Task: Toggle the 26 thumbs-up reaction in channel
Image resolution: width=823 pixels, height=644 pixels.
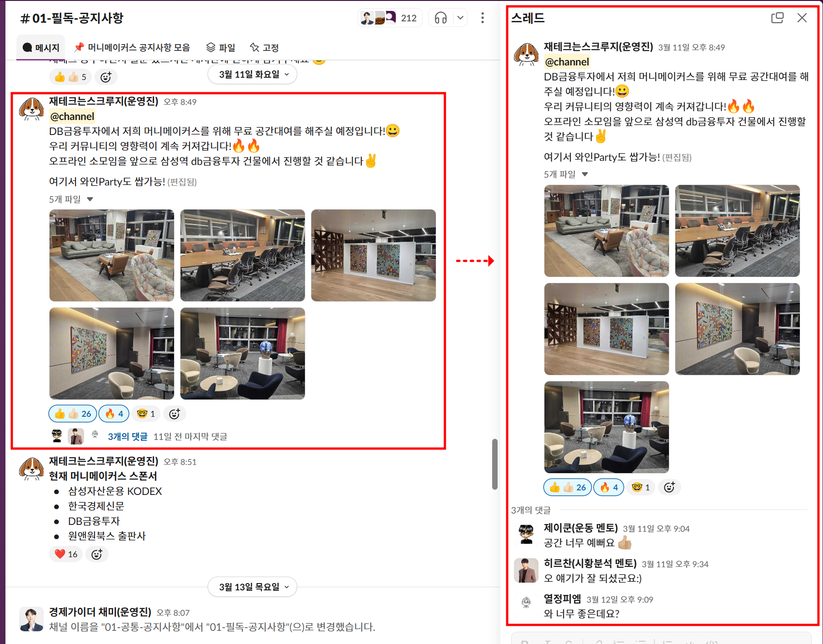Action: coord(73,414)
